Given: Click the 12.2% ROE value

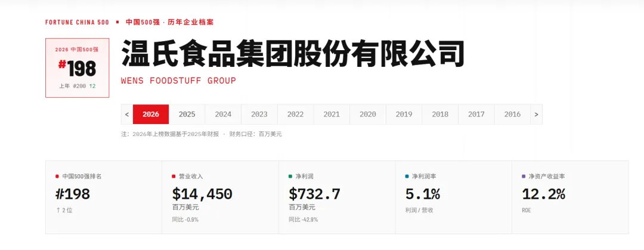Looking at the screenshot, I should click(543, 194).
